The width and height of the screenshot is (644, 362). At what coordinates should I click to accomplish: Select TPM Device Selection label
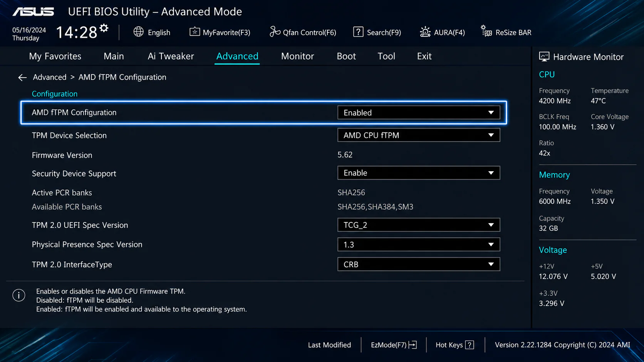point(69,135)
